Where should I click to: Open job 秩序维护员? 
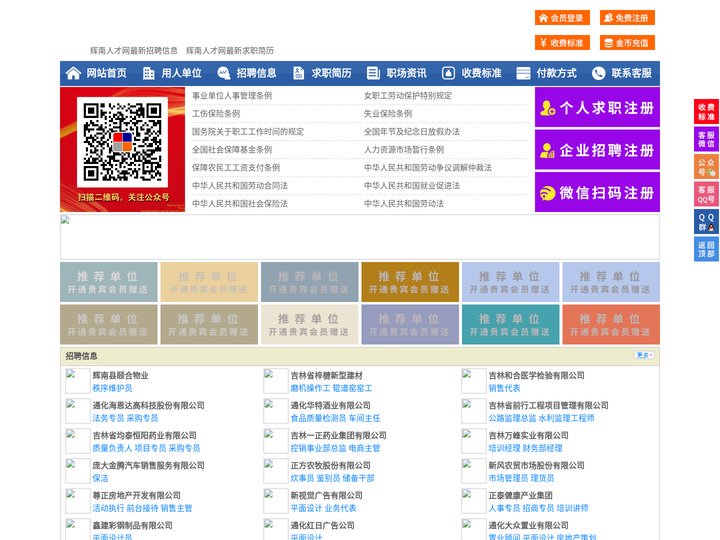(x=112, y=388)
